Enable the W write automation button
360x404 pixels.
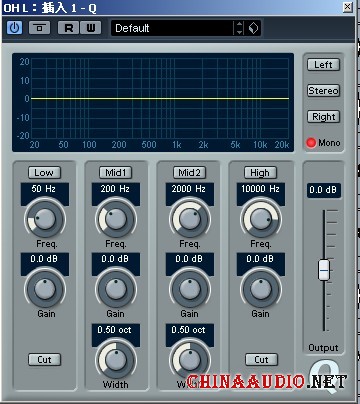point(90,28)
